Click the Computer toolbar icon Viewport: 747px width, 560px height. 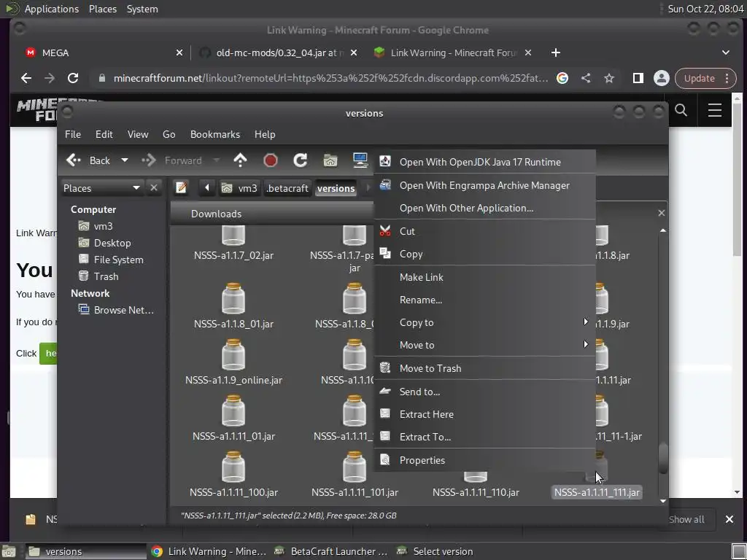tap(360, 160)
